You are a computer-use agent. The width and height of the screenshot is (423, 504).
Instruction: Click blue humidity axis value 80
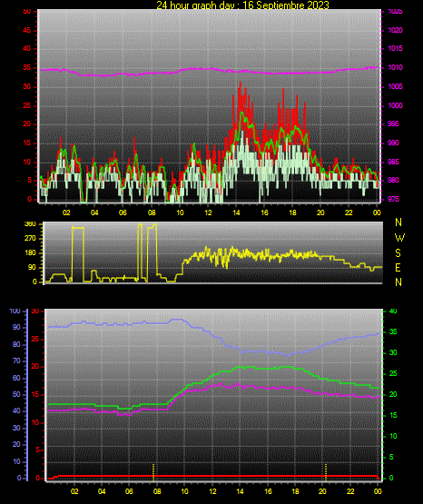tap(16, 344)
